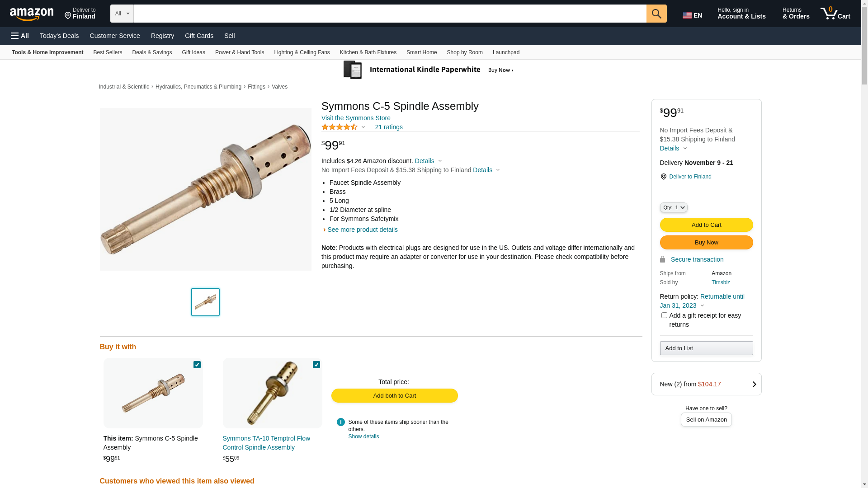868x488 pixels.
Task: Open the All hamburger menu
Action: (x=20, y=36)
